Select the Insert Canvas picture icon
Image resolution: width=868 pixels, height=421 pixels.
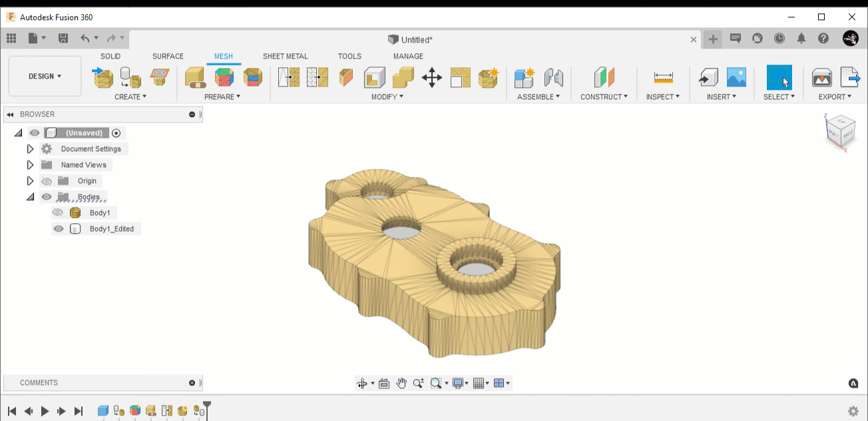[x=736, y=77]
